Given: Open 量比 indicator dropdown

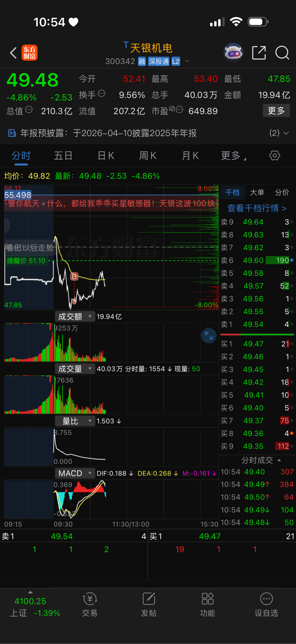Looking at the screenshot, I should (75, 421).
